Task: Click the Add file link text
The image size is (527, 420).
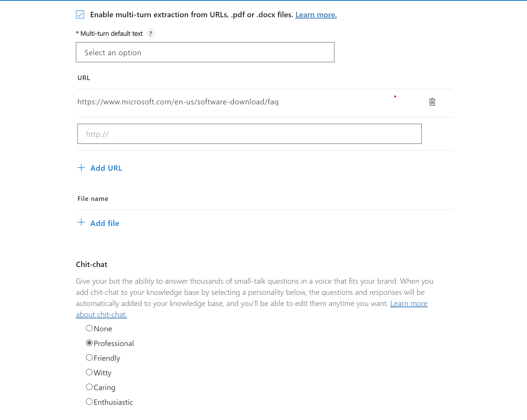Action: point(105,223)
